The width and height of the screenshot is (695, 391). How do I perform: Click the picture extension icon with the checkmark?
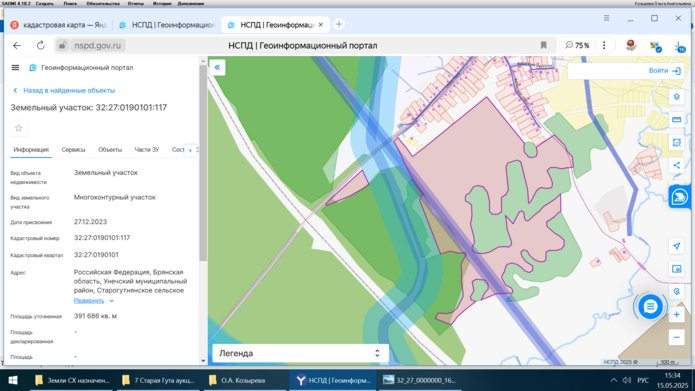click(656, 46)
